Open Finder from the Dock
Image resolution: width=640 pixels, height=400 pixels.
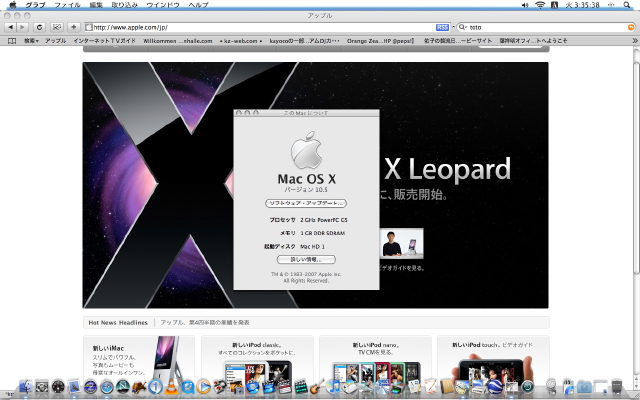coord(26,386)
